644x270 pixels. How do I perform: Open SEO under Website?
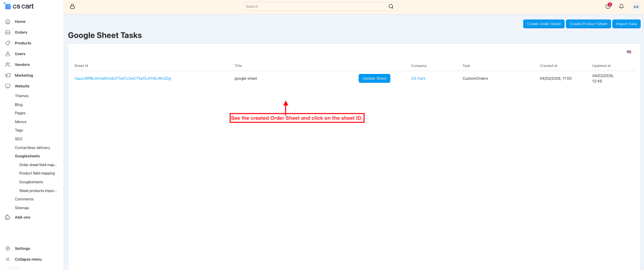click(x=19, y=139)
